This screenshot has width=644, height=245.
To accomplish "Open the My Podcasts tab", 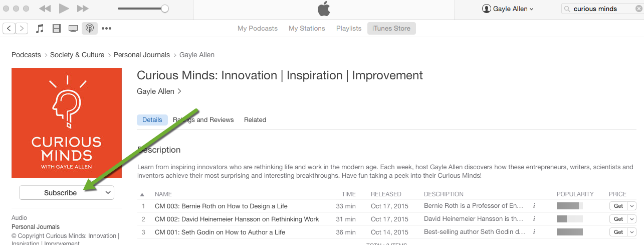I will (258, 28).
